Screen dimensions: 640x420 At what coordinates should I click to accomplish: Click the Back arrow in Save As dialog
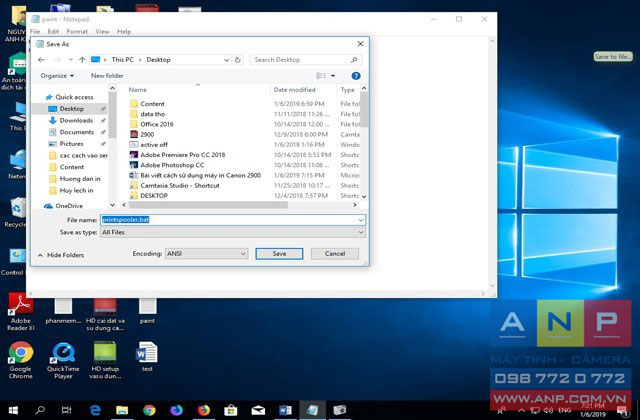pyautogui.click(x=41, y=60)
